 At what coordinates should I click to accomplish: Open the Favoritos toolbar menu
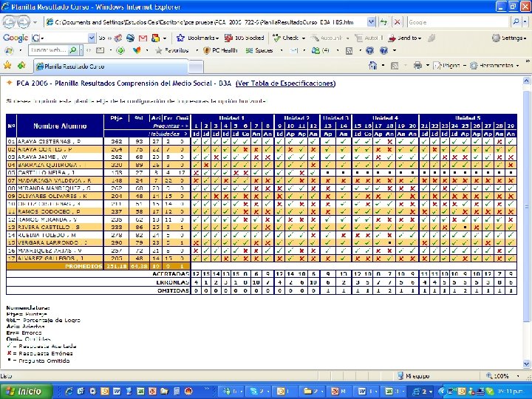click(172, 50)
